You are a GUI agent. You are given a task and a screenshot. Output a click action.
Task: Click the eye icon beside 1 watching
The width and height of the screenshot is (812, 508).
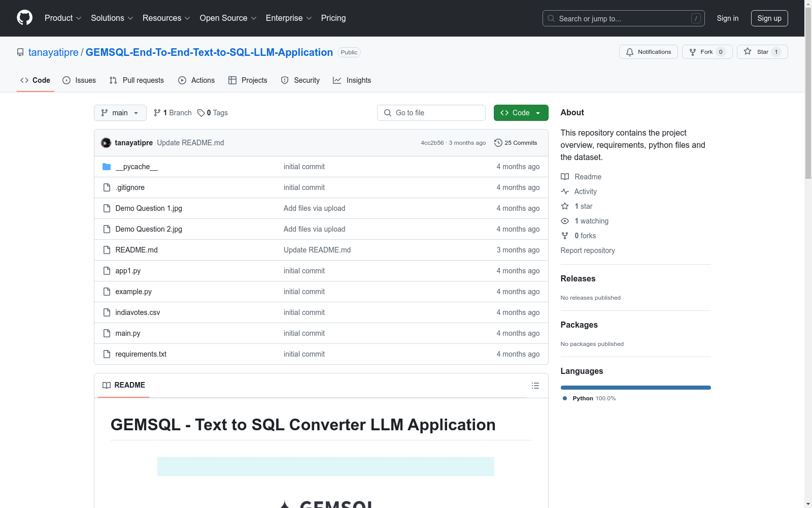[565, 221]
